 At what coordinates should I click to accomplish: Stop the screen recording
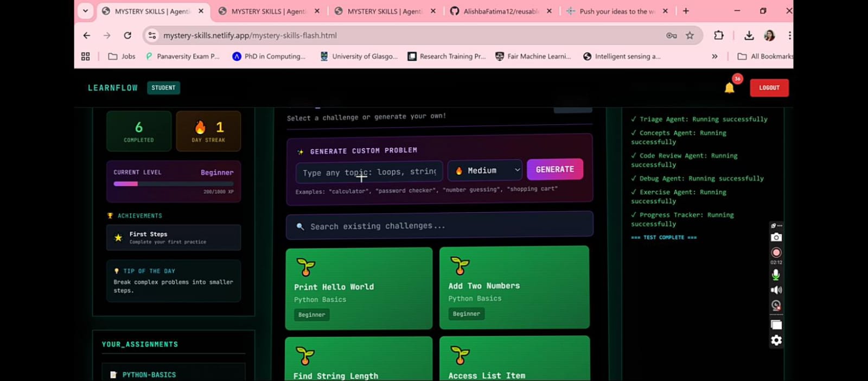776,252
